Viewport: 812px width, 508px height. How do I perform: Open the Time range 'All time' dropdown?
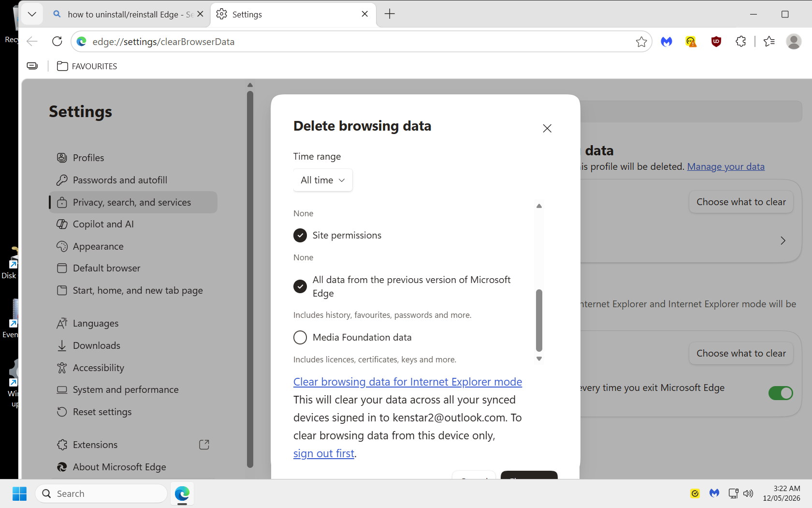click(x=323, y=180)
